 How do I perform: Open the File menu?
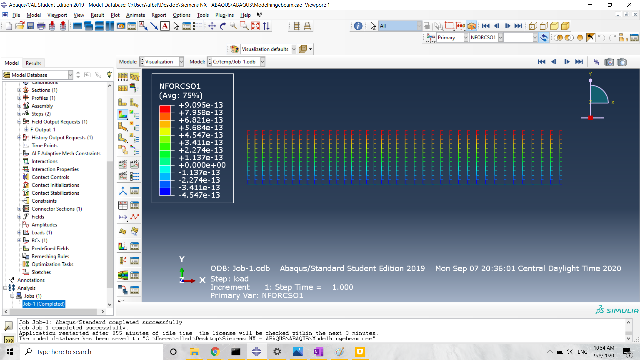16,15
